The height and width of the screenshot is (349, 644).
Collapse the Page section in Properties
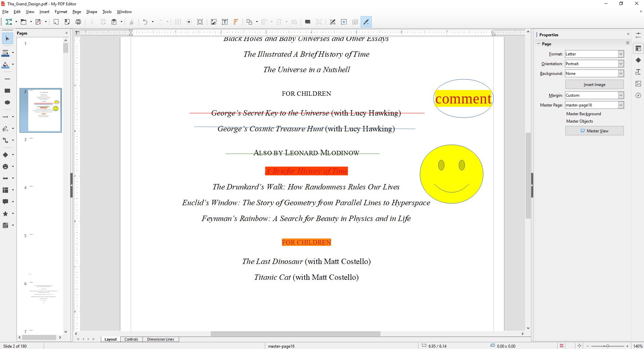pos(539,44)
